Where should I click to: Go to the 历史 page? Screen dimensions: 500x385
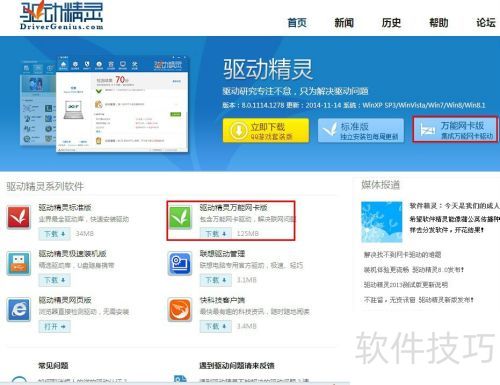(391, 23)
